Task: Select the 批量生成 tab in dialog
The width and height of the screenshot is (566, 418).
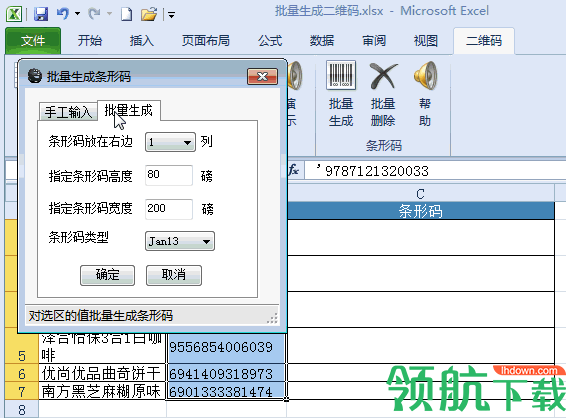Action: pos(129,110)
